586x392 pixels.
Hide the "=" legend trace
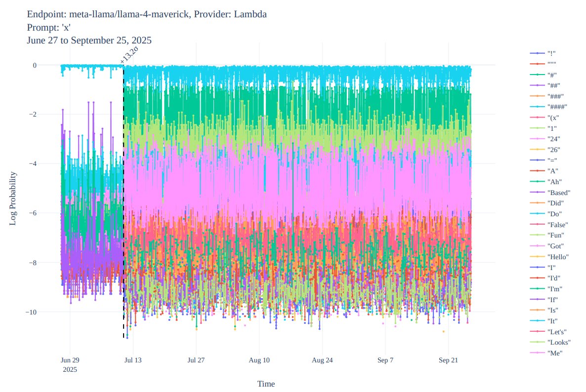point(544,160)
